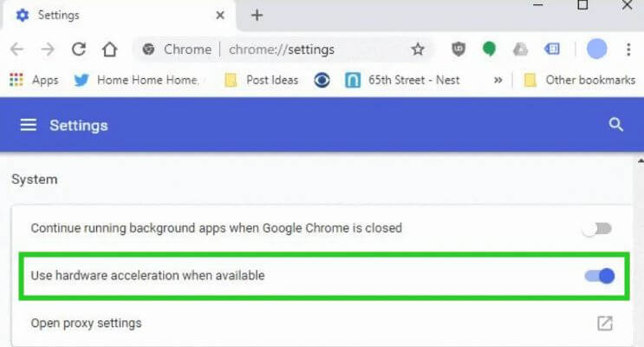Viewport: 644px width, 347px height.
Task: Open the green Hangouts extension icon
Action: tap(489, 49)
